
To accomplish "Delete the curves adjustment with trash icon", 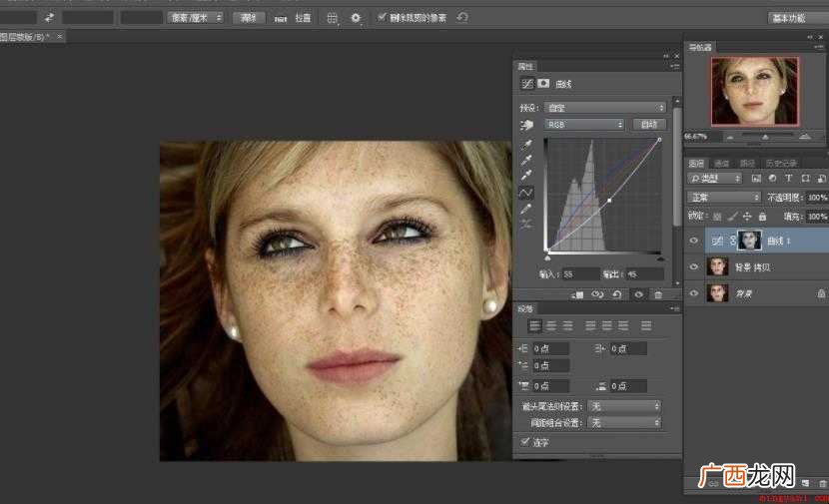I will pos(658,294).
